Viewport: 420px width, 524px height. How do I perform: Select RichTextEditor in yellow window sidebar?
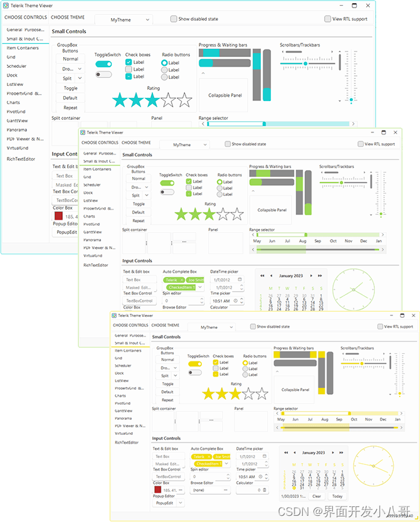pos(127,442)
